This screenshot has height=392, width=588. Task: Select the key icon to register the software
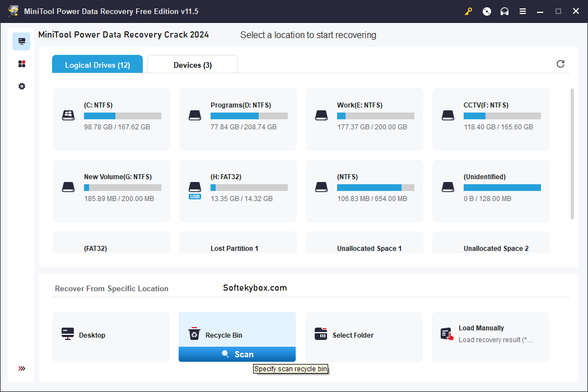tap(468, 11)
